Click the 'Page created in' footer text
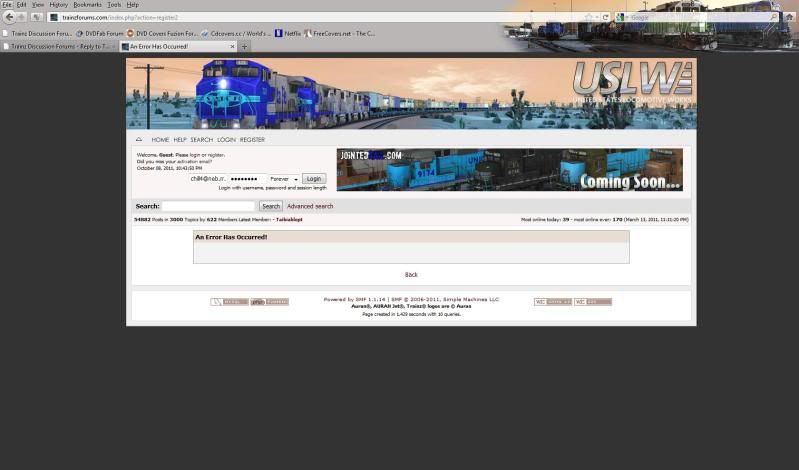Image resolution: width=799 pixels, height=470 pixels. coord(411,315)
